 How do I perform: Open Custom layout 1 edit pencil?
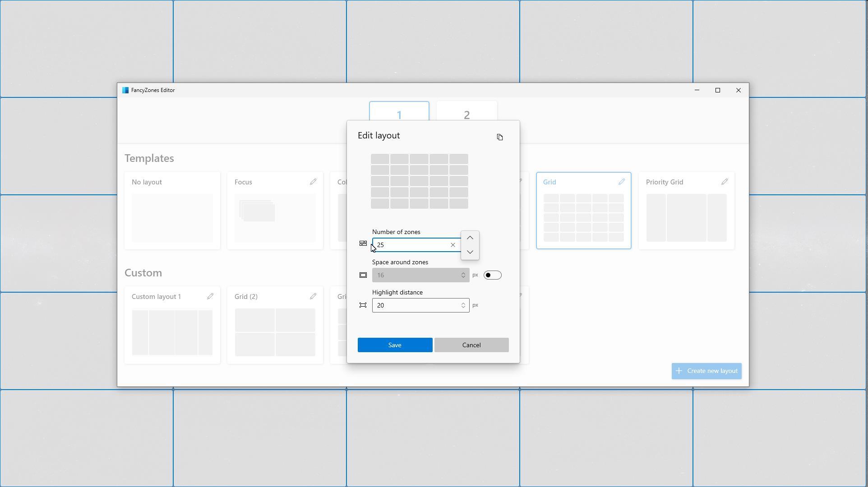pos(210,296)
